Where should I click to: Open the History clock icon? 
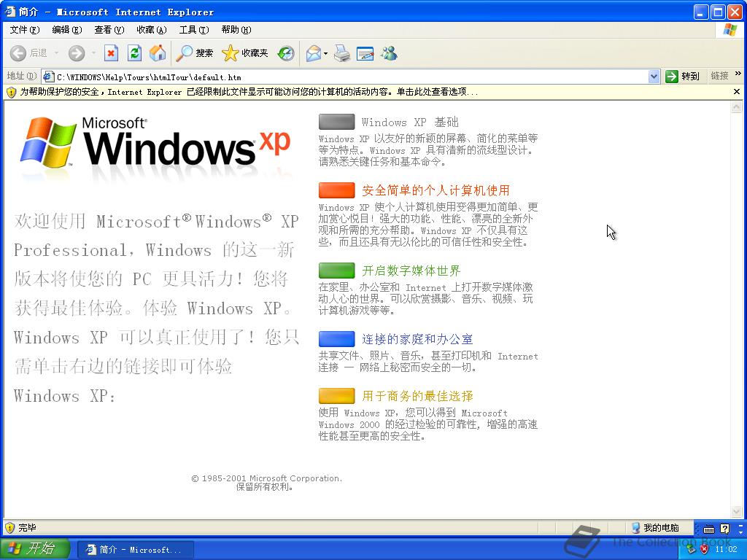tap(286, 52)
